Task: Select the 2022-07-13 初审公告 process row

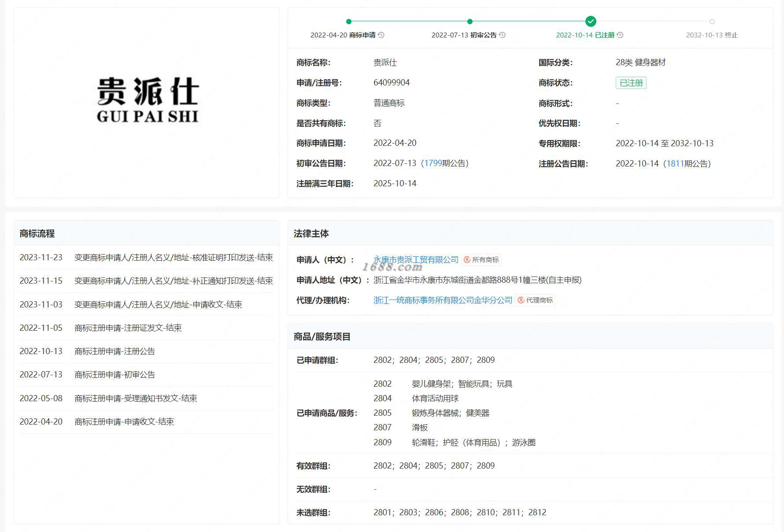Action: 146,375
